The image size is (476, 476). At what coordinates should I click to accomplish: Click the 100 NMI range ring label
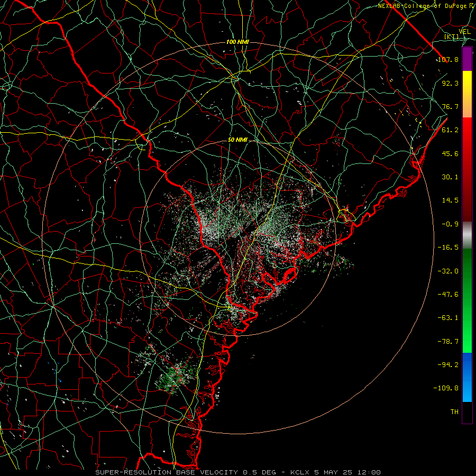coord(237,42)
